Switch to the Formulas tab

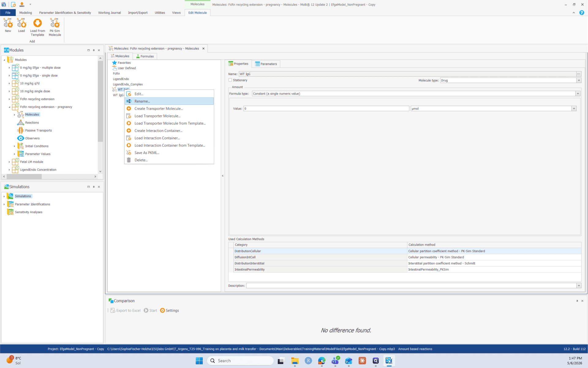(145, 56)
